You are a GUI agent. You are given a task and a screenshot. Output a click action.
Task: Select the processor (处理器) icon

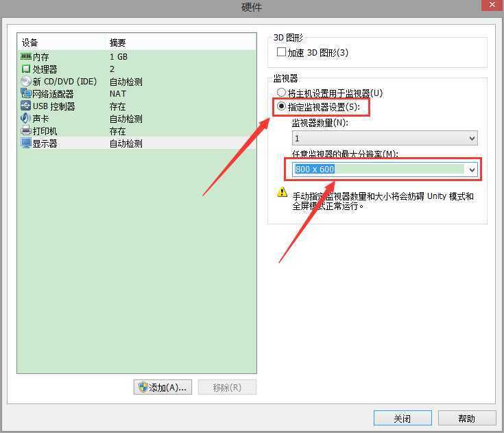26,69
